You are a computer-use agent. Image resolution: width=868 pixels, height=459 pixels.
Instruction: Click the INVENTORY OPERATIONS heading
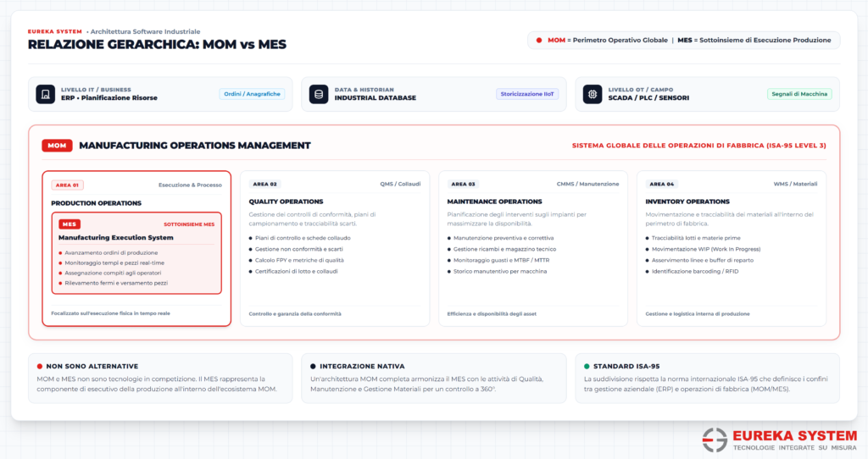click(687, 202)
